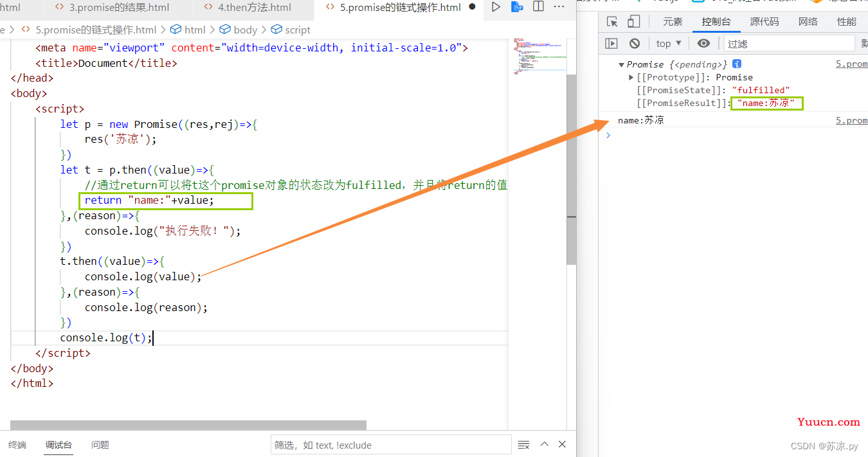Viewport: 868px width, 457px height.
Task: Focus the console 过滤 filter field
Action: [790, 43]
